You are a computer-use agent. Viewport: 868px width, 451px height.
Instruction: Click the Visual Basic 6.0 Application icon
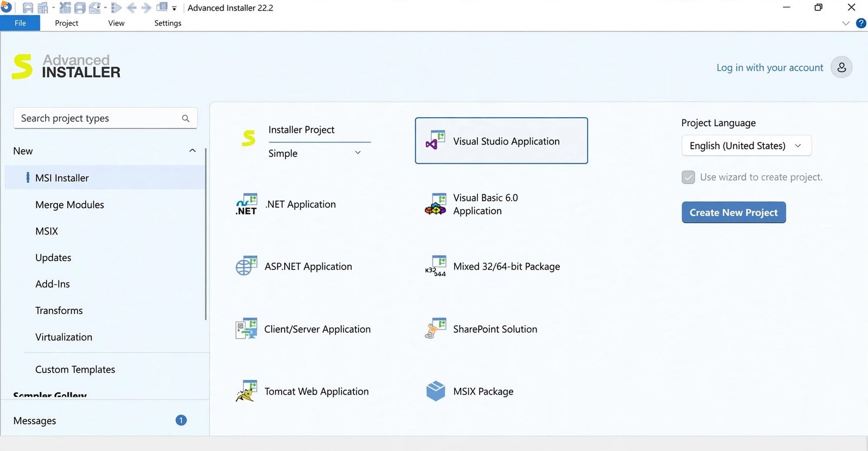click(x=435, y=204)
